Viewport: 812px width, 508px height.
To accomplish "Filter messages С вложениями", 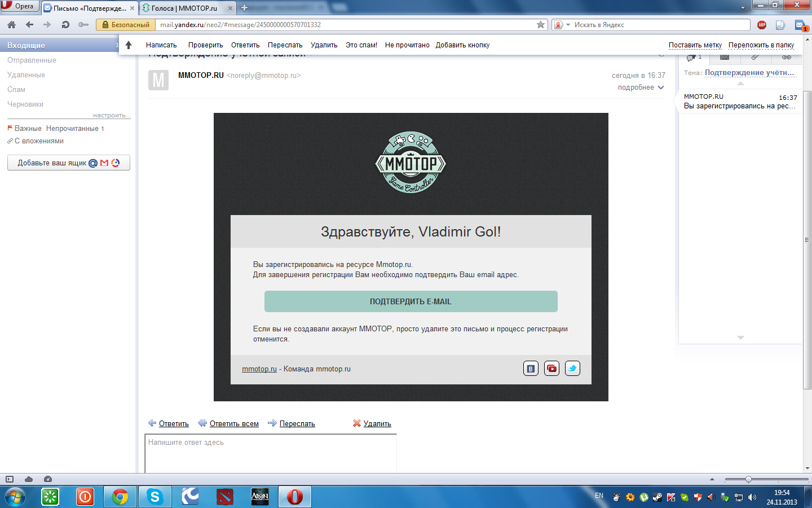I will [39, 141].
